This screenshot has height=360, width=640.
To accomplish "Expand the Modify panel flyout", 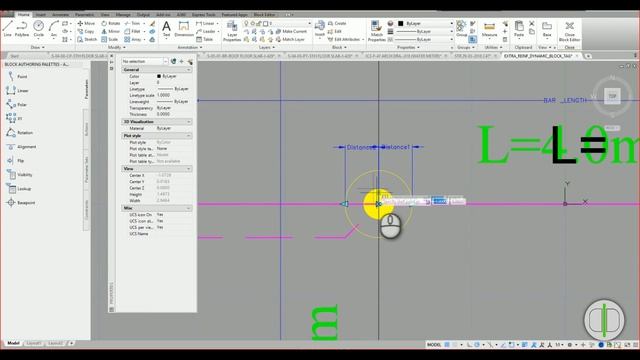I will 116,47.
